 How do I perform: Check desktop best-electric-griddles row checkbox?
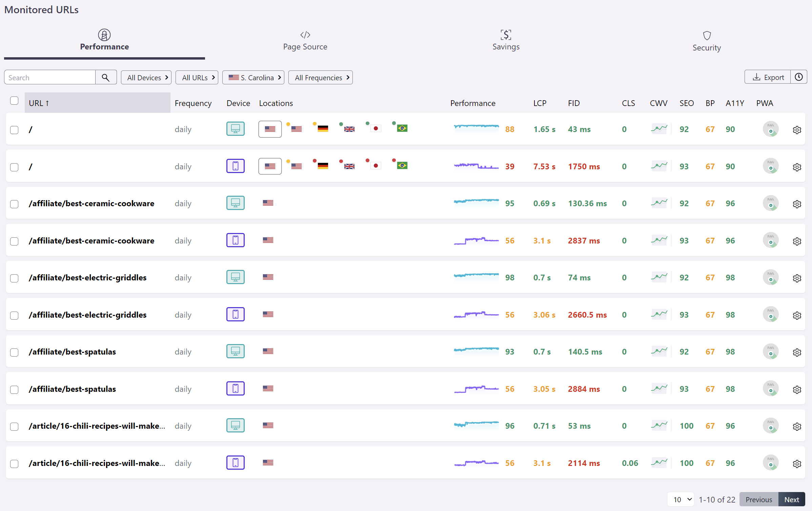14,278
